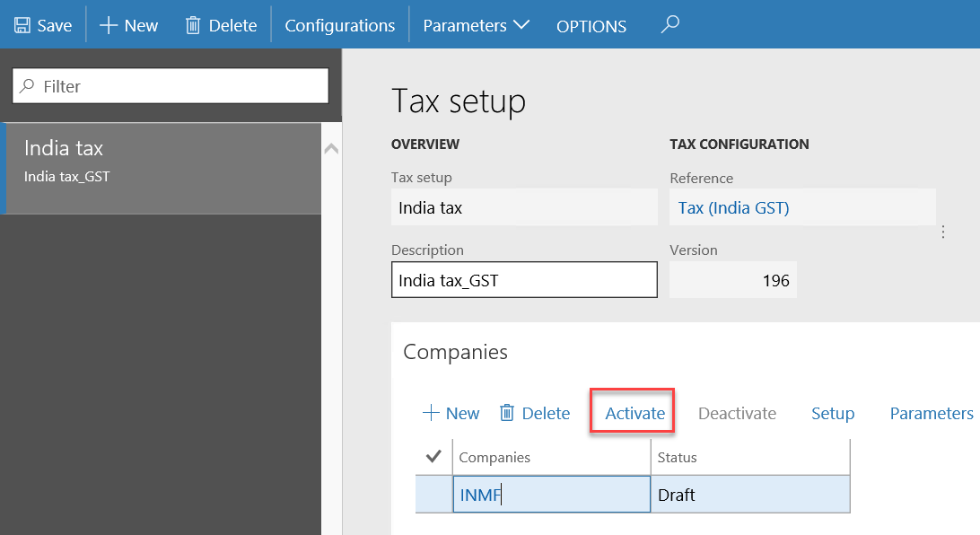Open search with the magnifier icon
Viewport: 980px width, 535px height.
click(x=670, y=24)
